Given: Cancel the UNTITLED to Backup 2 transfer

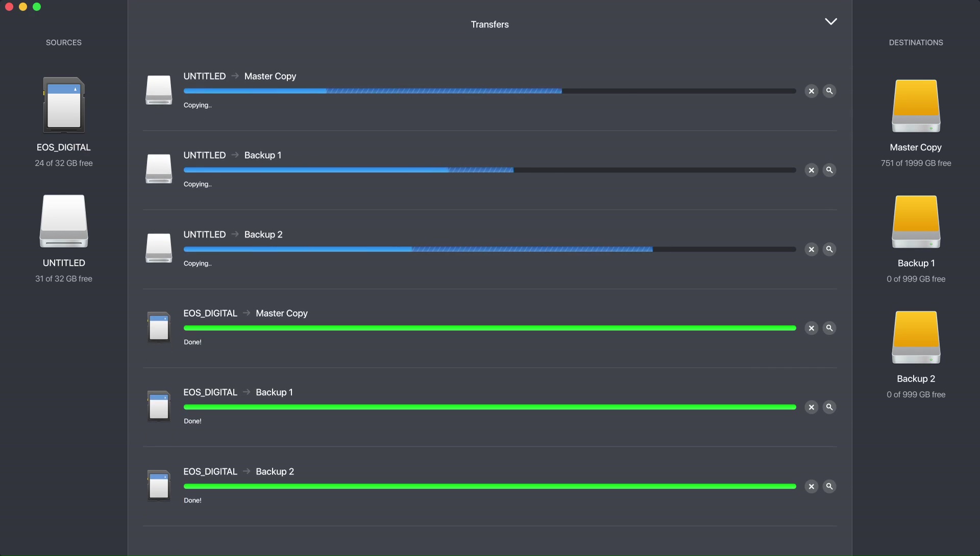Looking at the screenshot, I should point(811,249).
